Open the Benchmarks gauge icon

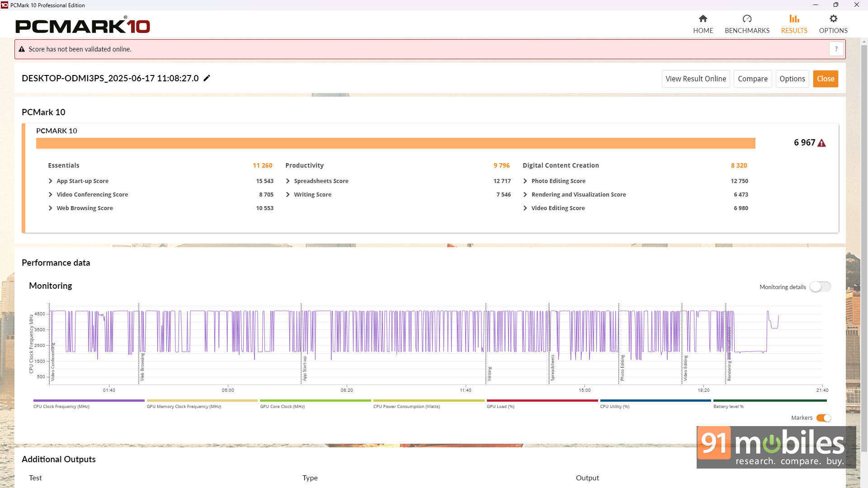pyautogui.click(x=747, y=19)
